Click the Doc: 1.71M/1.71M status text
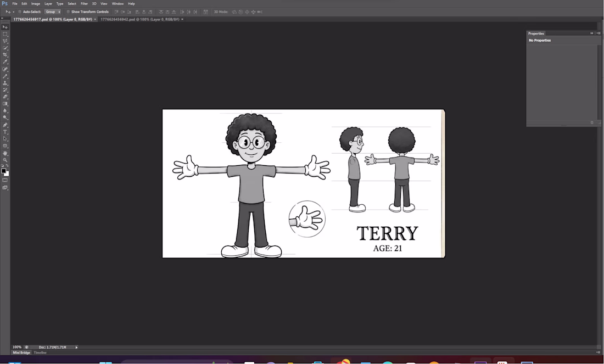This screenshot has width=604, height=364. [x=52, y=348]
